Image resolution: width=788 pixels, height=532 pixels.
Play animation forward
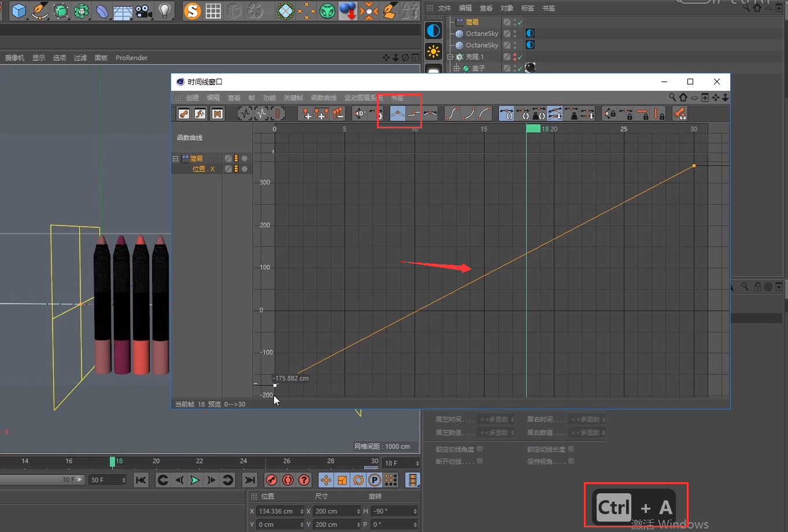click(195, 480)
